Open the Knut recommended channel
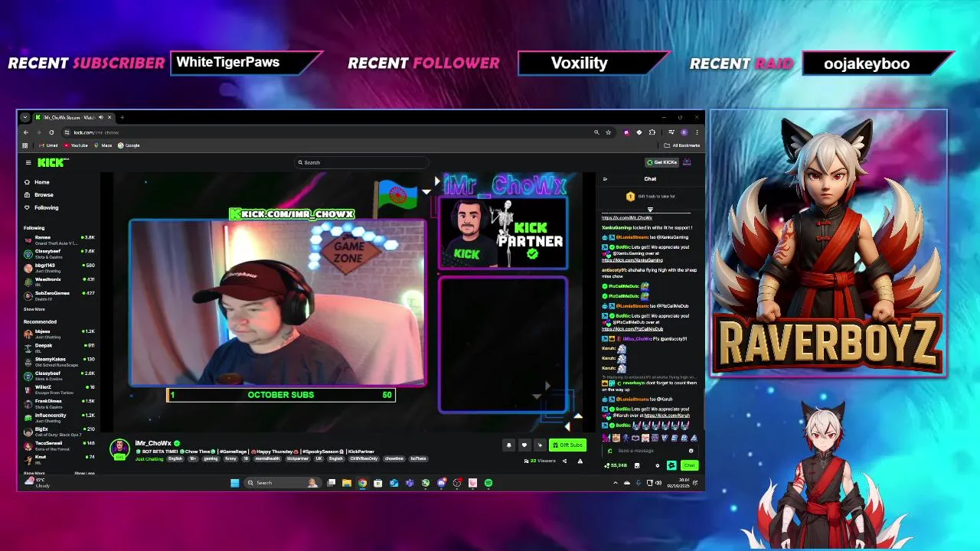980x551 pixels. (59, 459)
